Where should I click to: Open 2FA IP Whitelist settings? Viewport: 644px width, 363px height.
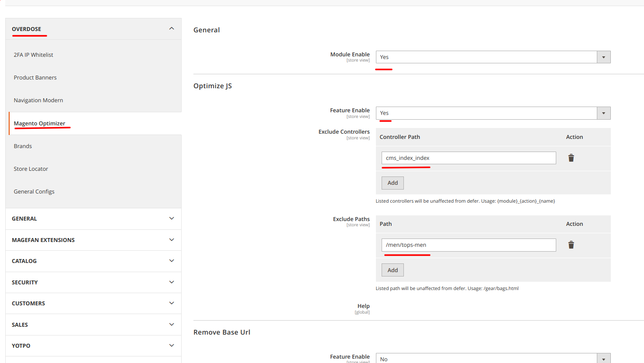[x=34, y=55]
